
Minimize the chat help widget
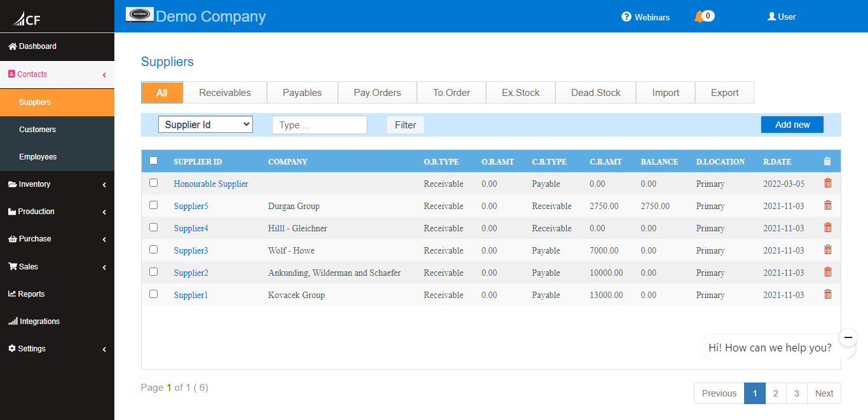pyautogui.click(x=848, y=337)
